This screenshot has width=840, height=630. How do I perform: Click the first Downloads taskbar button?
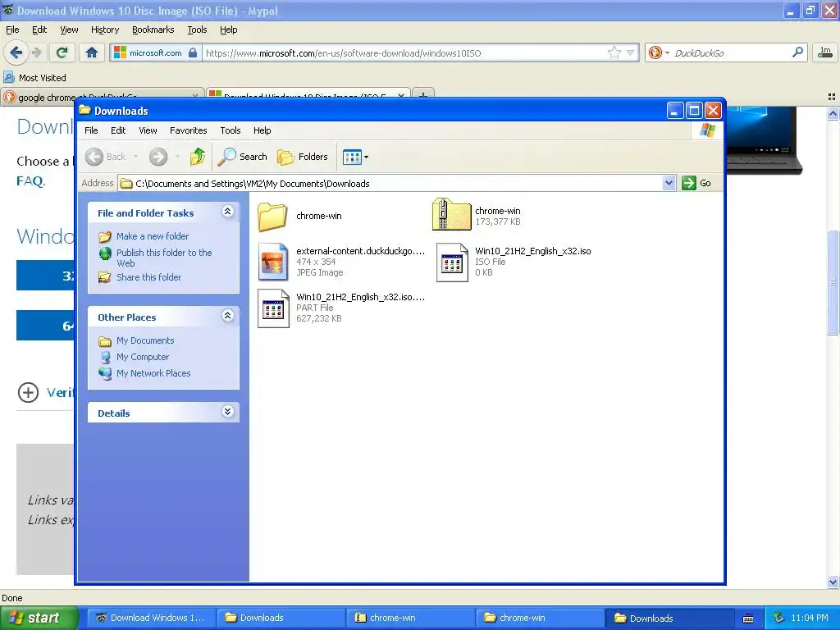[x=281, y=618]
